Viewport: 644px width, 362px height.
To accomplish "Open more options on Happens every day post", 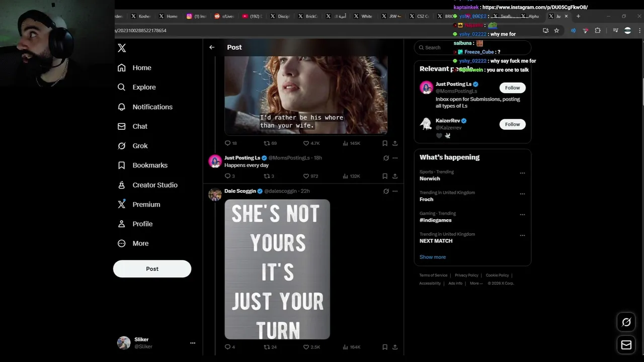I will click(395, 158).
